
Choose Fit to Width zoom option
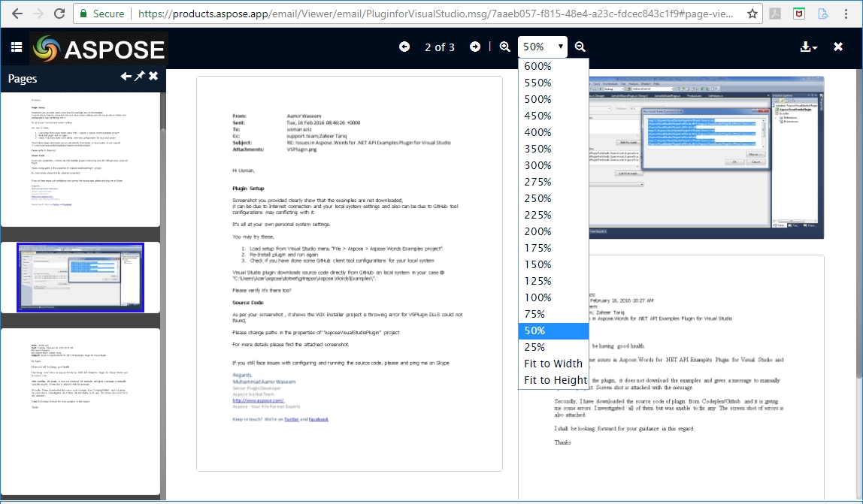point(554,364)
